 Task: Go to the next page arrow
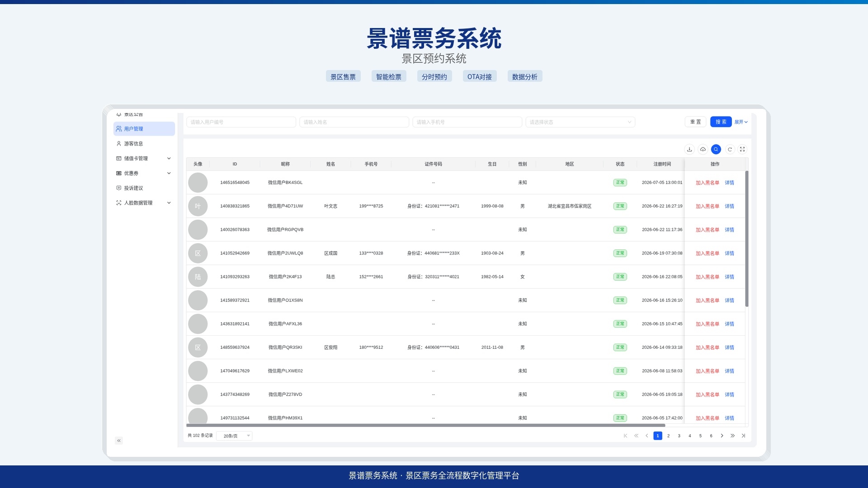pos(722,436)
